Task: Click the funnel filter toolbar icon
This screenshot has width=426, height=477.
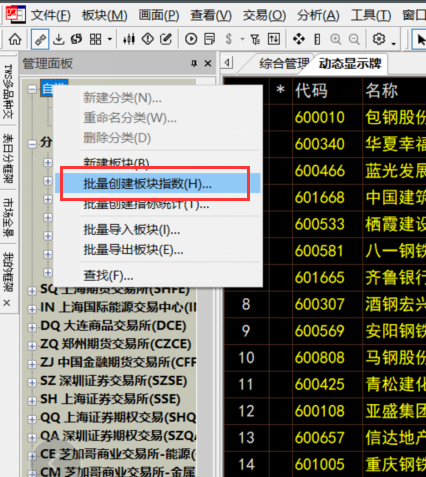Action: click(255, 39)
